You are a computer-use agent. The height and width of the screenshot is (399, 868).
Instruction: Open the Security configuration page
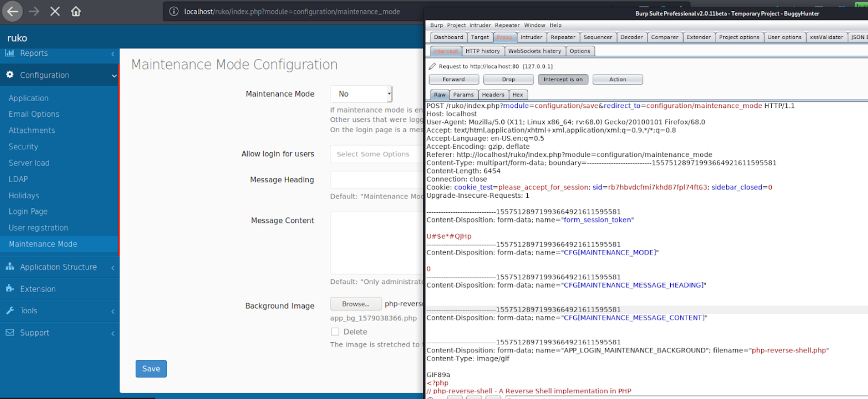pyautogui.click(x=23, y=147)
